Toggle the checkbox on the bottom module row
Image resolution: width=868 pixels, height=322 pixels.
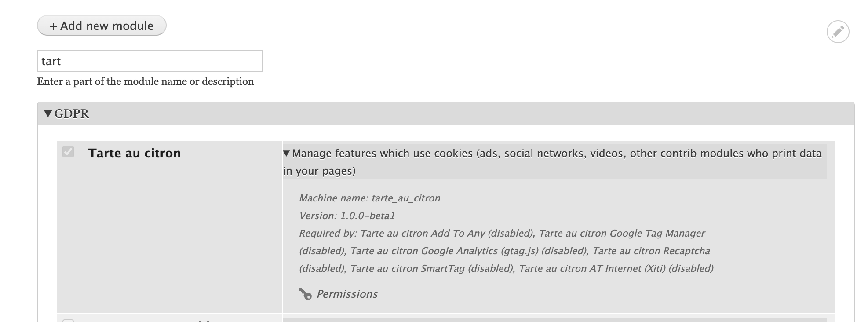pos(68,320)
